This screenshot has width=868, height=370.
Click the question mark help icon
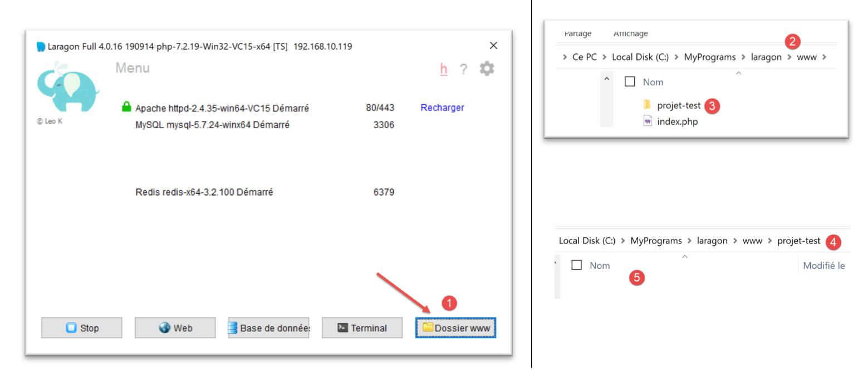click(463, 69)
